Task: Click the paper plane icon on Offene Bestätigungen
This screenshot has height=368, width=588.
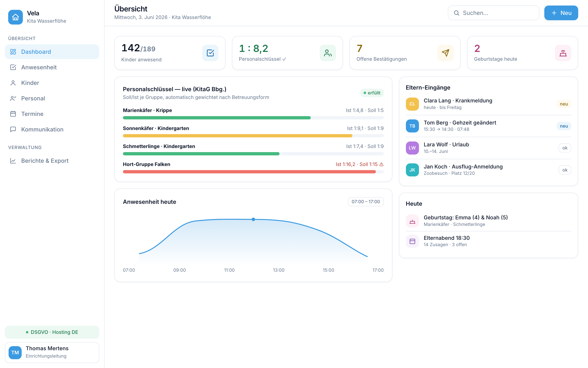Action: coord(445,53)
